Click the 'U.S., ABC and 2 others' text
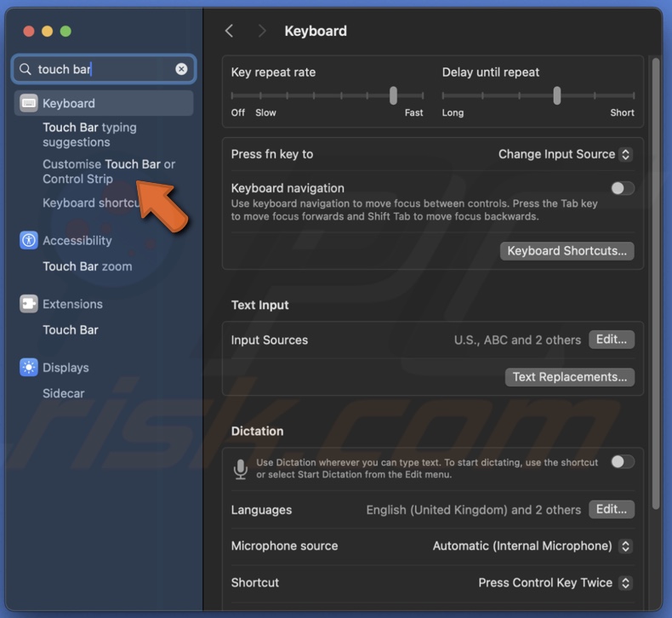The width and height of the screenshot is (672, 618). (517, 340)
